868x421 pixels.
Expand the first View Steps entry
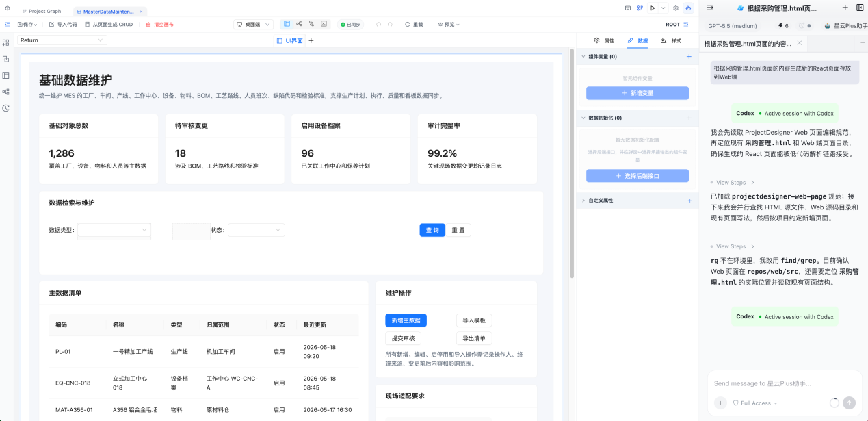tap(733, 183)
